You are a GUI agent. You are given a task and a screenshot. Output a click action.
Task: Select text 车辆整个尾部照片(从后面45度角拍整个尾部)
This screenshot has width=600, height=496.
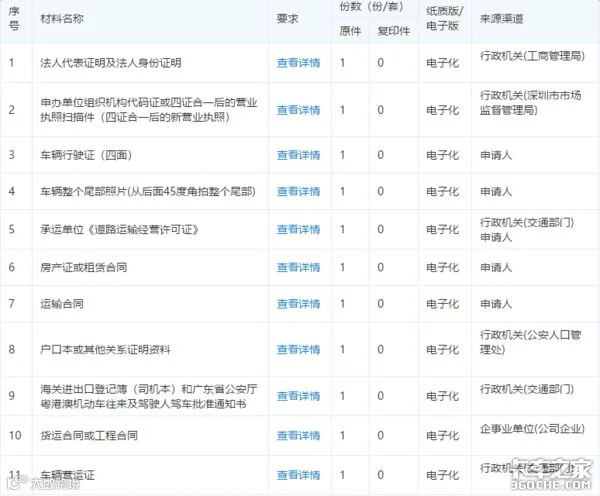coord(148,191)
